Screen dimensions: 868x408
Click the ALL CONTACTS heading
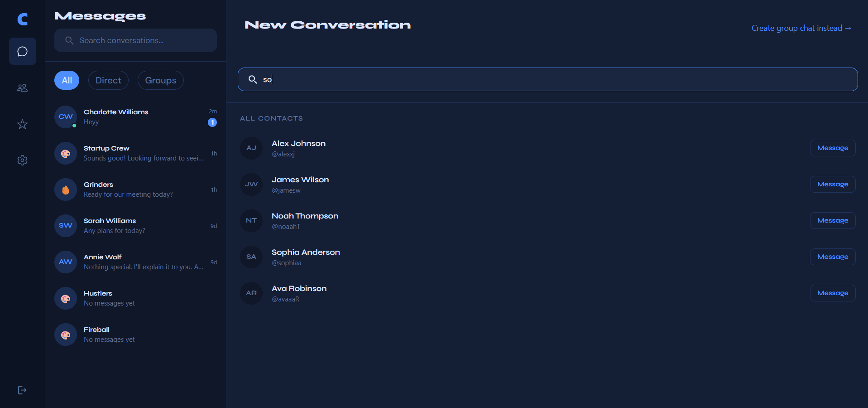point(271,118)
